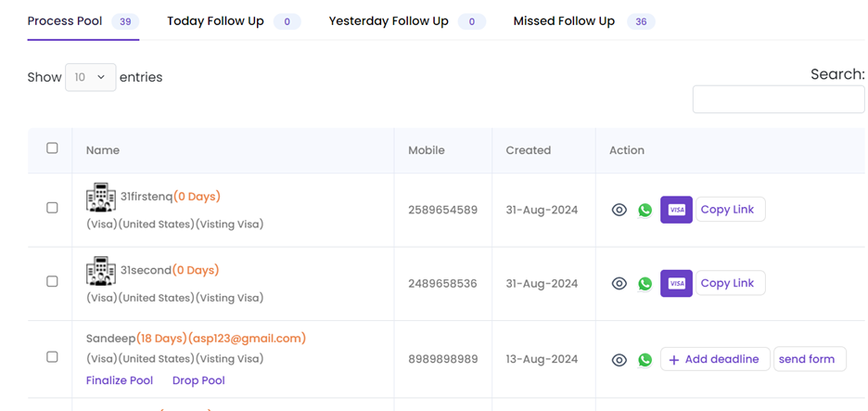The image size is (868, 411).
Task: Open WhatsApp chat for 31second
Action: coord(645,284)
